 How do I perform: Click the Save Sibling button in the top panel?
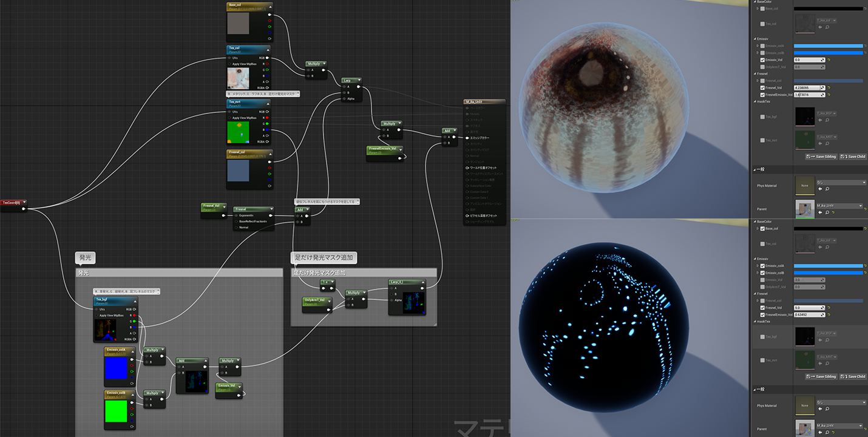coord(821,157)
